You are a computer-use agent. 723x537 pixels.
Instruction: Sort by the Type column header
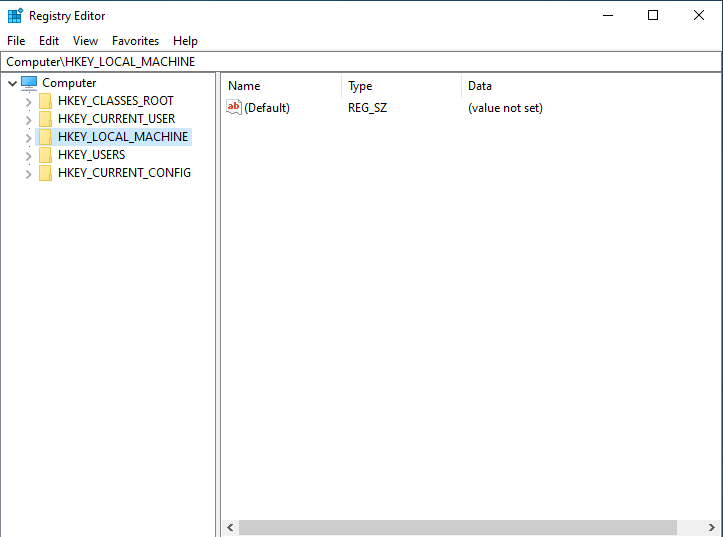(x=402, y=86)
